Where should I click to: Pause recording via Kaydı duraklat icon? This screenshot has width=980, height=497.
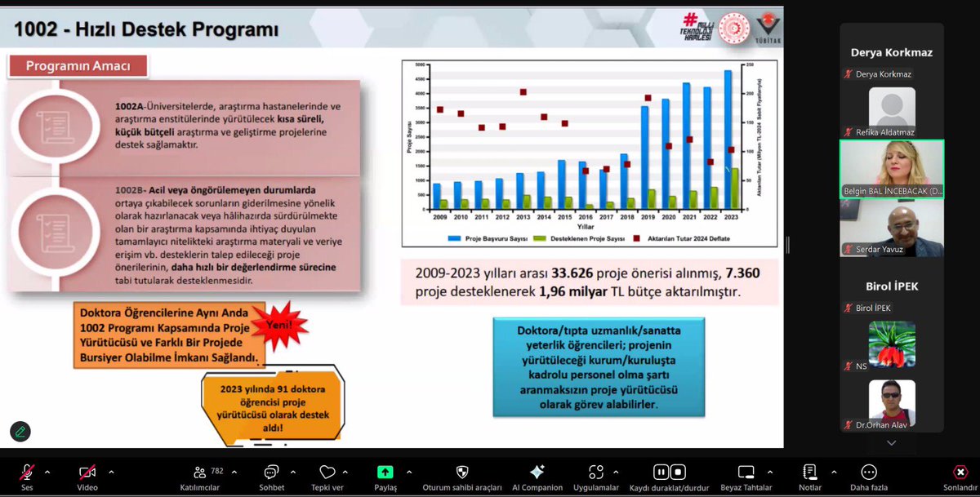point(661,473)
